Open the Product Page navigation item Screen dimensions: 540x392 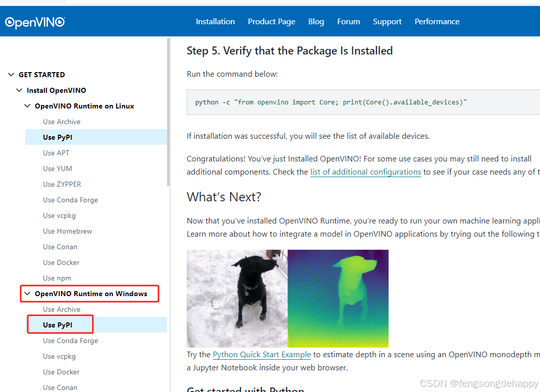tap(272, 21)
